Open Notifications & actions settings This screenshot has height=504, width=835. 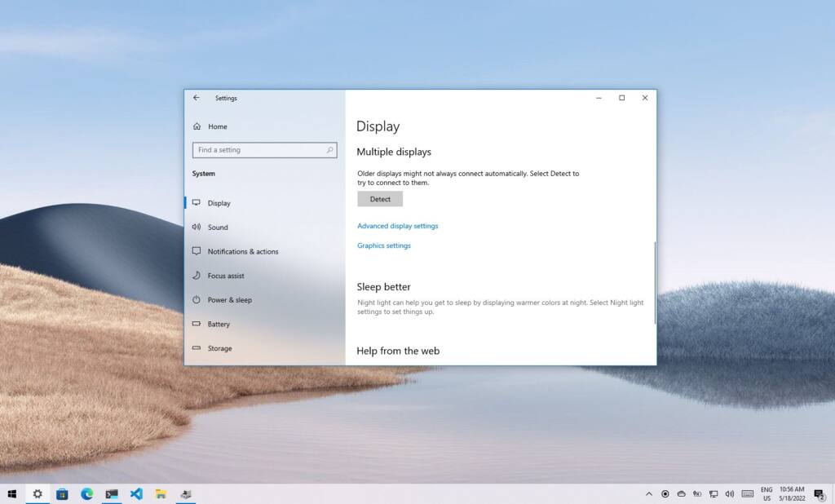coord(241,251)
